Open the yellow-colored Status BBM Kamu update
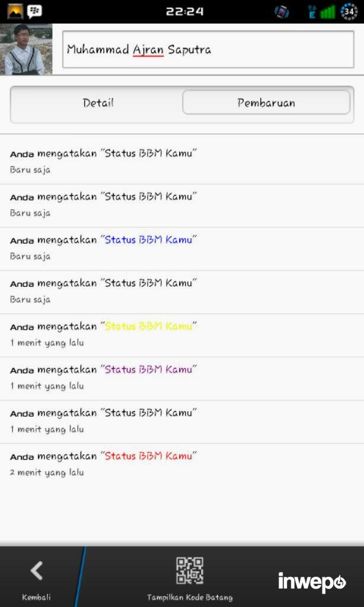This screenshot has width=364, height=607. tap(148, 327)
